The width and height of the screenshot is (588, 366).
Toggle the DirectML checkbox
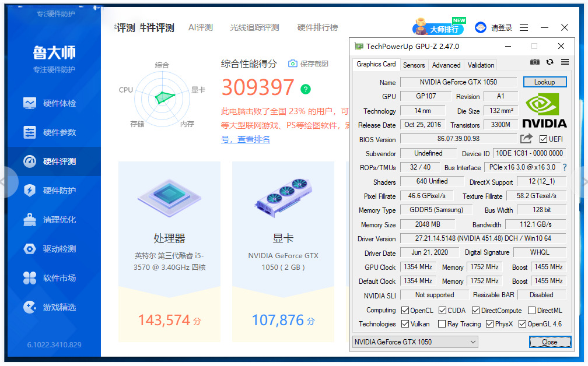(x=532, y=311)
